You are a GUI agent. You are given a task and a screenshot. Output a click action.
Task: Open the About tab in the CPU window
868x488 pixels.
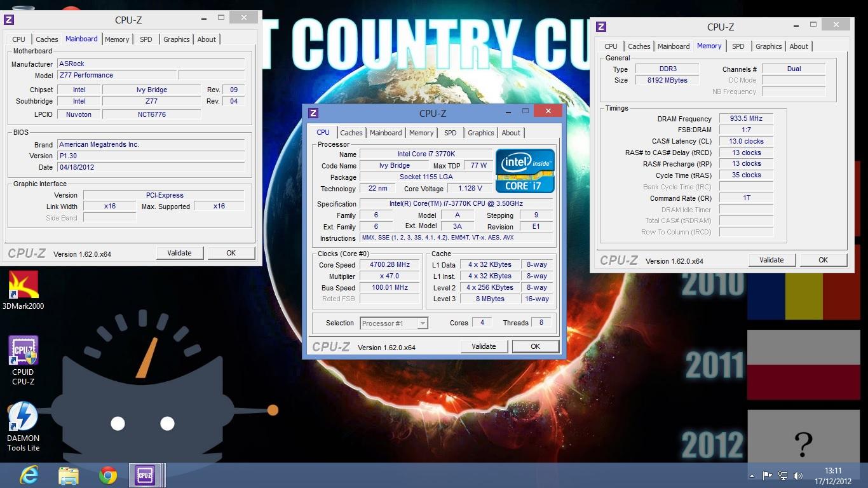click(511, 133)
